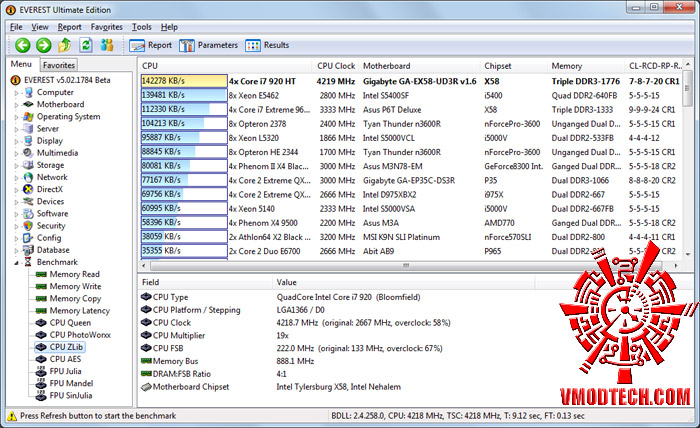The height and width of the screenshot is (428, 700).
Task: Expand the Motherboard tree node
Action: pos(17,105)
